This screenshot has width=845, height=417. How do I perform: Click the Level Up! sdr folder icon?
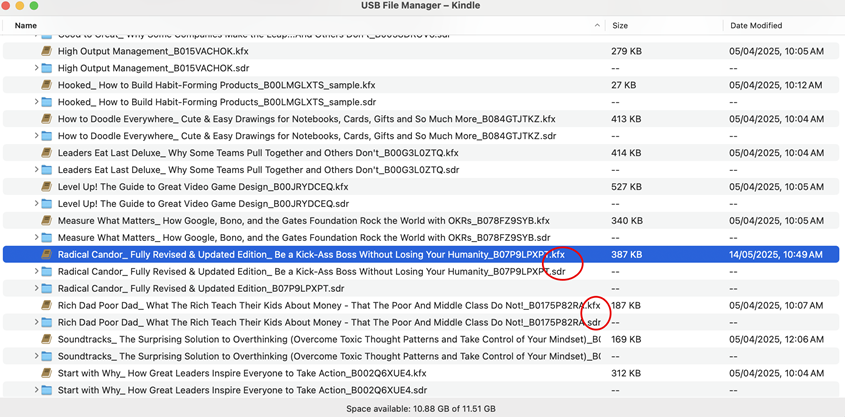(x=46, y=204)
